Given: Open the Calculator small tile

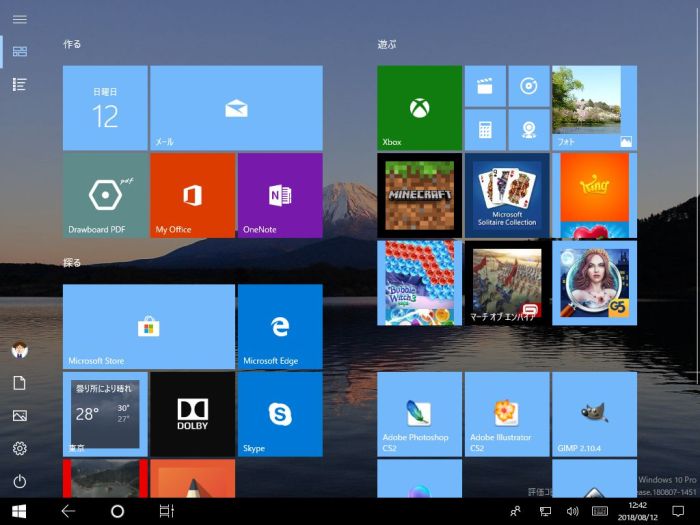Looking at the screenshot, I should (x=485, y=130).
